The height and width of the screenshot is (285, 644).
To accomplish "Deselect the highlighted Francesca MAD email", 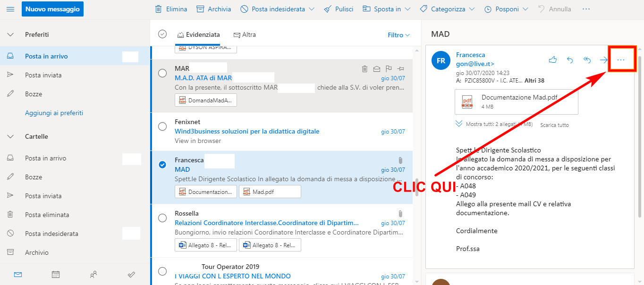I will point(162,164).
